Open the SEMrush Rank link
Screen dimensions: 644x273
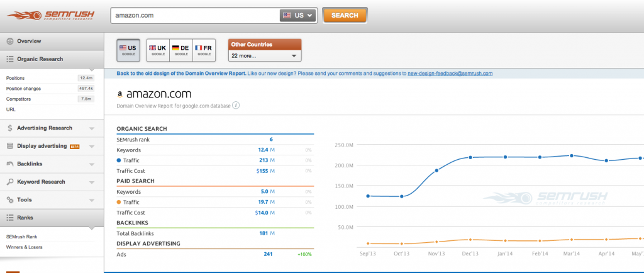pos(22,237)
